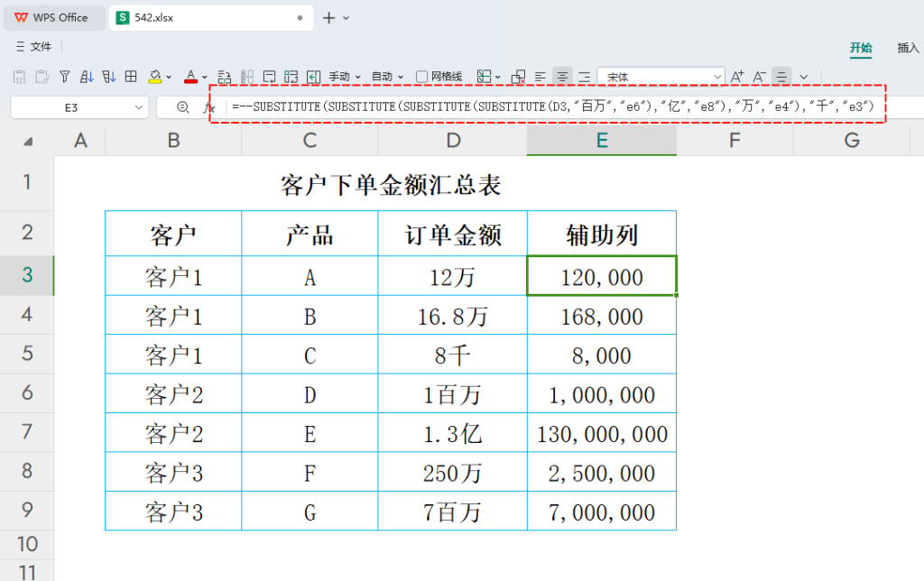Click the merge cells icon
The height and width of the screenshot is (581, 924).
291,77
